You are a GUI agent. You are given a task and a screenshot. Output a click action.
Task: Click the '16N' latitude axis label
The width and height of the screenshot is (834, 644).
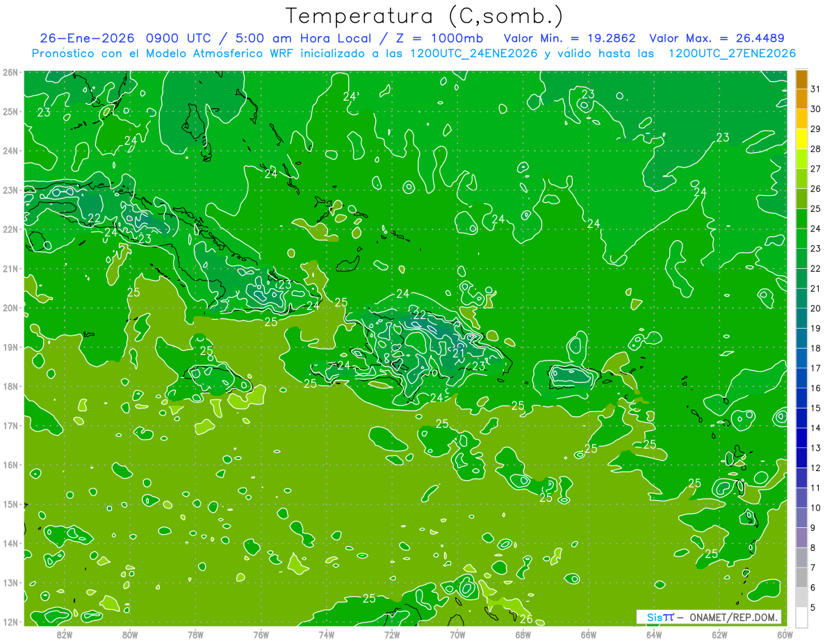point(10,465)
